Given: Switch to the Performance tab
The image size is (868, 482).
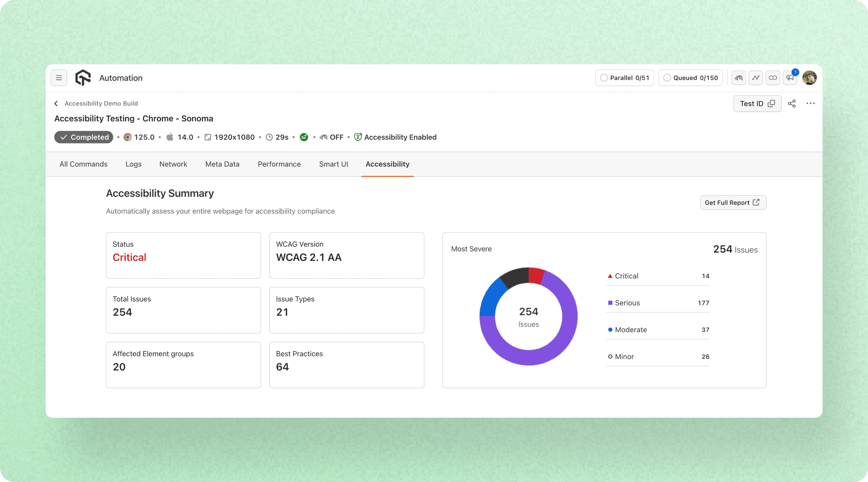Looking at the screenshot, I should click(279, 164).
